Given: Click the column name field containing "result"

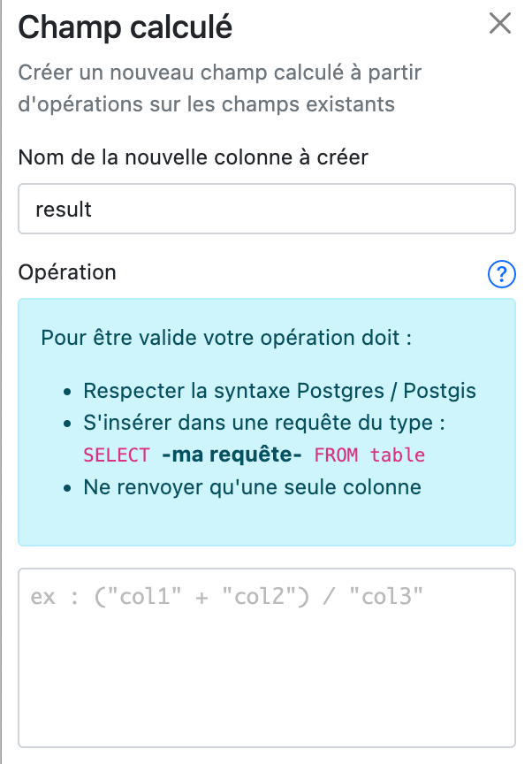Looking at the screenshot, I should point(266,210).
